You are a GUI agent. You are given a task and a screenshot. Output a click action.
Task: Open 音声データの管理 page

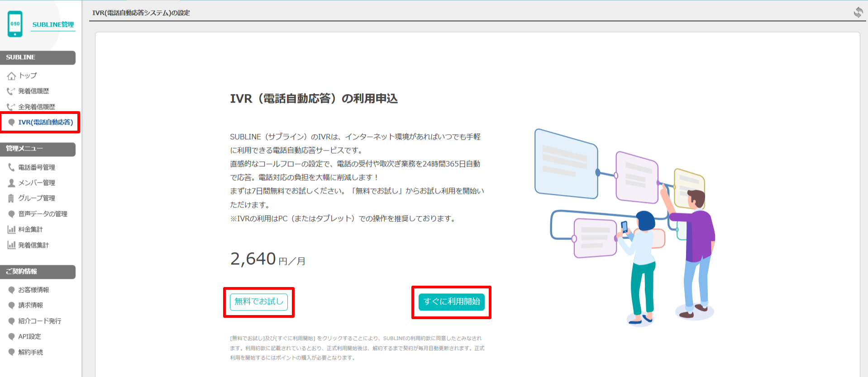tap(43, 214)
